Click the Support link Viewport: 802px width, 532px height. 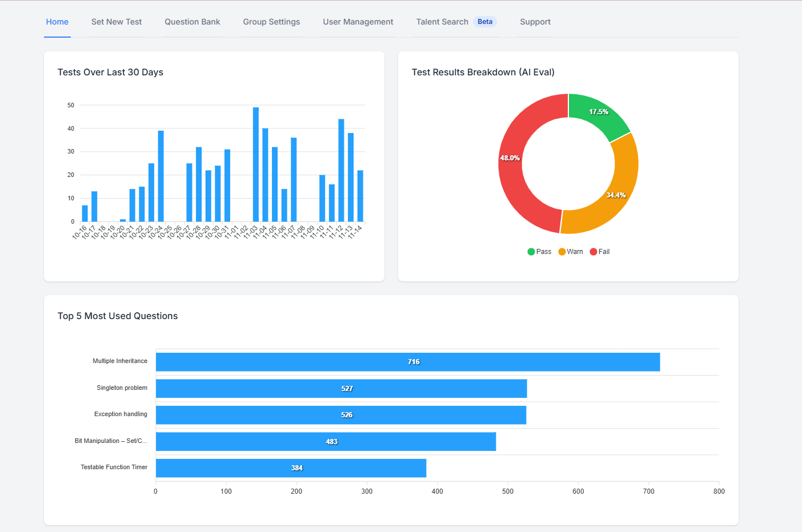[535, 22]
